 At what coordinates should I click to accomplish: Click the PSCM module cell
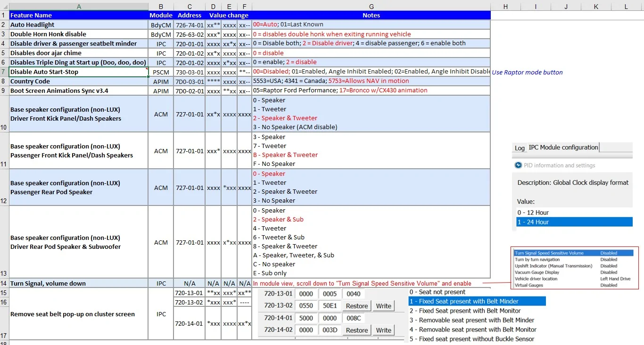click(161, 72)
